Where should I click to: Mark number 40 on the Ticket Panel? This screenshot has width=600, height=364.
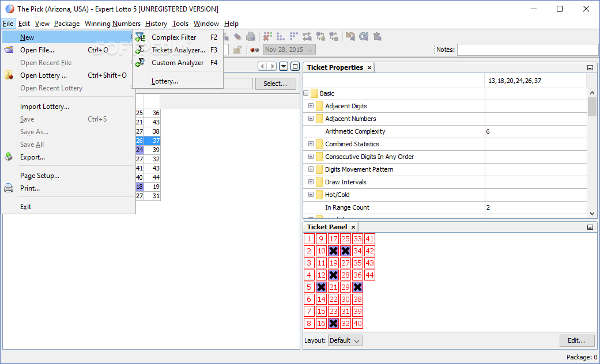point(357,324)
